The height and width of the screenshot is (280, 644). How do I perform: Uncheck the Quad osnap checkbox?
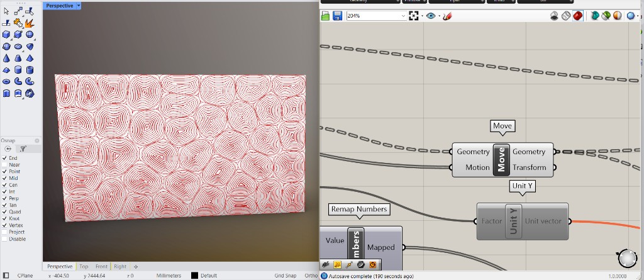coord(5,212)
